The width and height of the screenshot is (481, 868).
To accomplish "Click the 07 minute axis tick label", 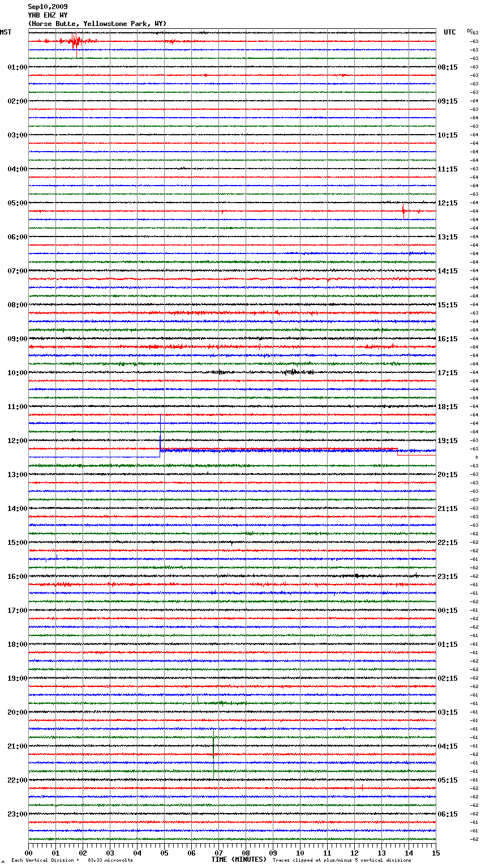I will click(x=218, y=853).
